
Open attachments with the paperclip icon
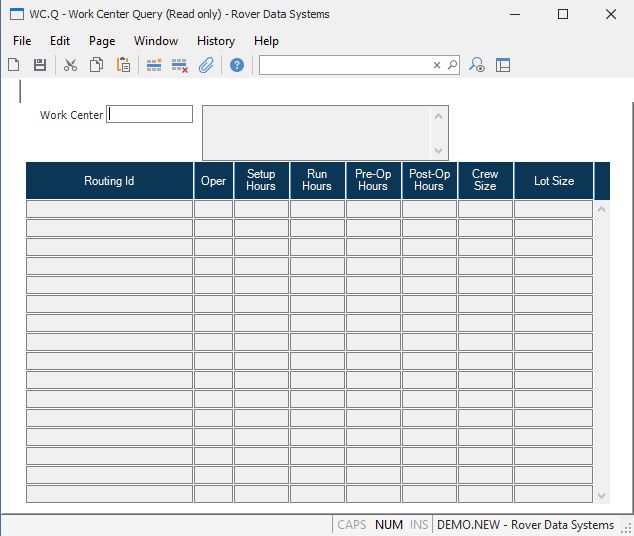[x=206, y=65]
